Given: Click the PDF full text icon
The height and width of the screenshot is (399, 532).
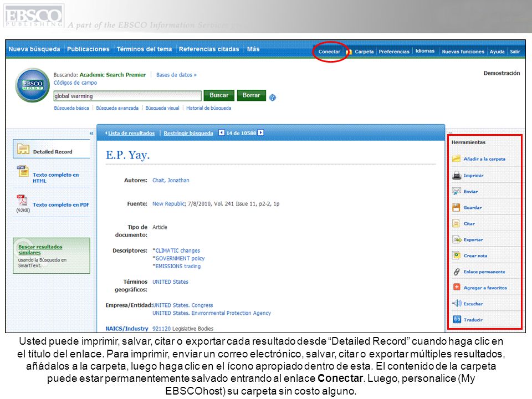Looking at the screenshot, I should [22, 200].
